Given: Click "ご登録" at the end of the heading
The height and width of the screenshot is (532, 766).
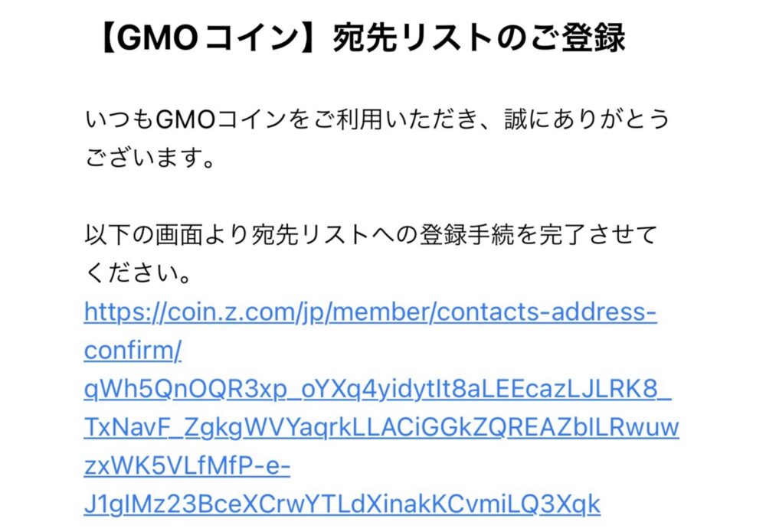Looking at the screenshot, I should point(579,38).
